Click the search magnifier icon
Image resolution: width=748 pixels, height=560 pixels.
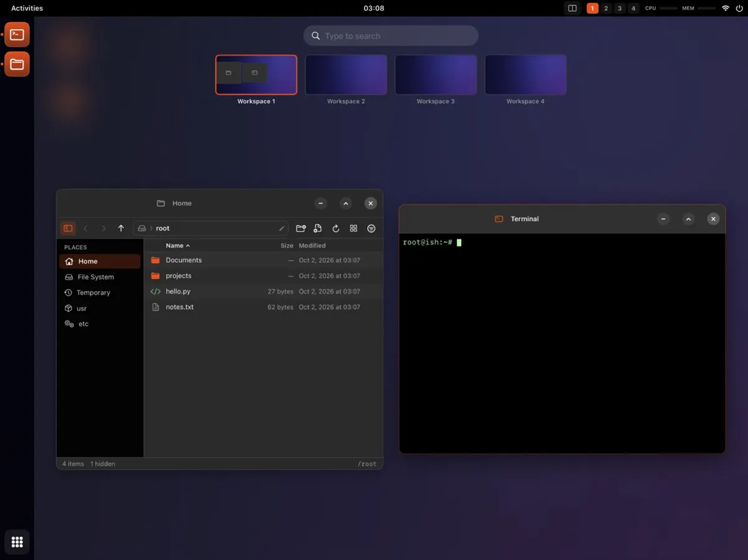point(316,36)
